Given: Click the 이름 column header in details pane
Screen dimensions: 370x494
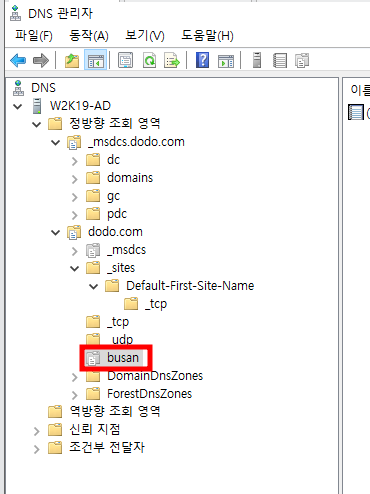Looking at the screenshot, I should click(x=360, y=90).
